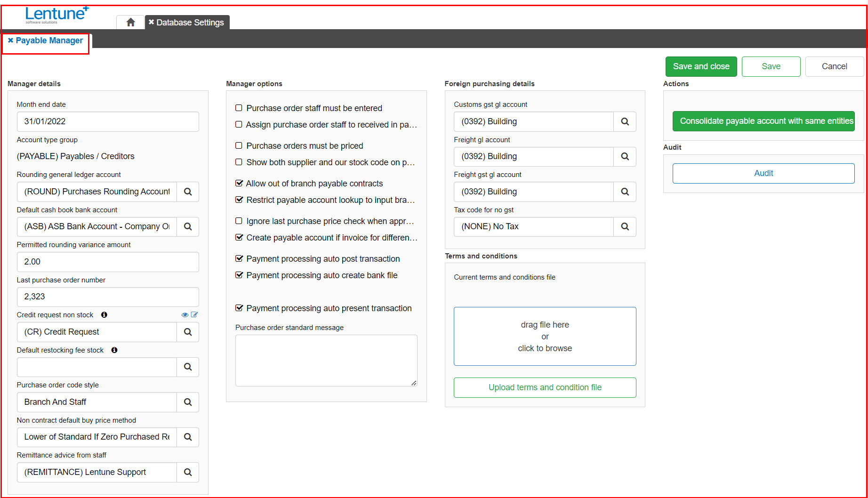Image resolution: width=868 pixels, height=498 pixels.
Task: Open the Audit log
Action: click(x=763, y=173)
